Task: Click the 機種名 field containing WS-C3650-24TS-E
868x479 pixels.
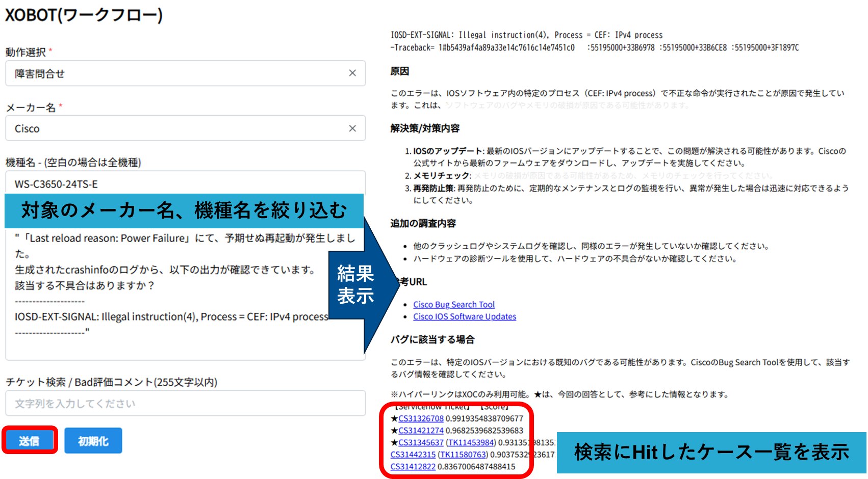Action: 178,183
